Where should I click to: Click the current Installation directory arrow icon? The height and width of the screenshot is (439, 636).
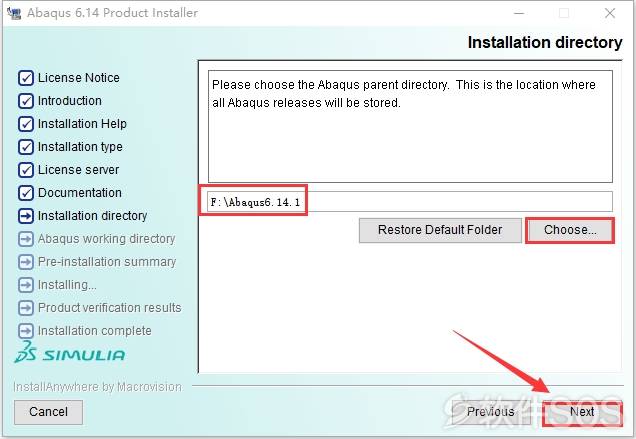(x=26, y=216)
